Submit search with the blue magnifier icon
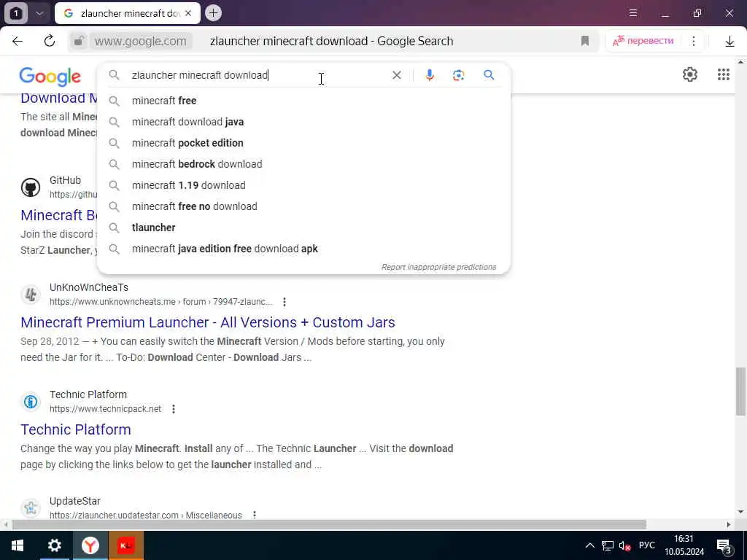Viewport: 747px width, 560px height. click(489, 75)
